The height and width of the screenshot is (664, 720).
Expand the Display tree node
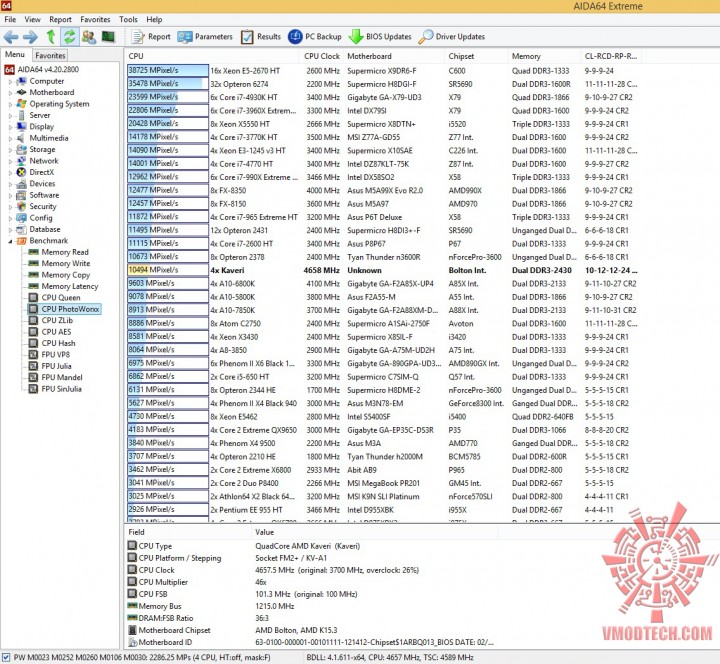pyautogui.click(x=10, y=127)
